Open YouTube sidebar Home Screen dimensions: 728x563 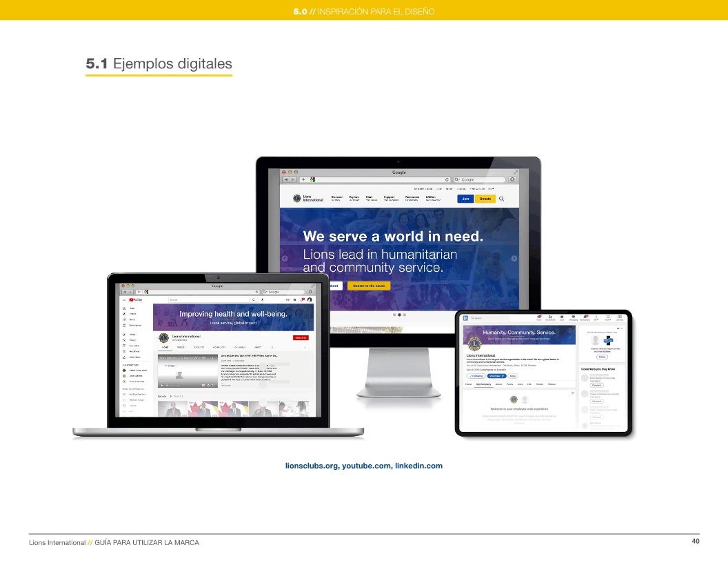click(x=129, y=308)
